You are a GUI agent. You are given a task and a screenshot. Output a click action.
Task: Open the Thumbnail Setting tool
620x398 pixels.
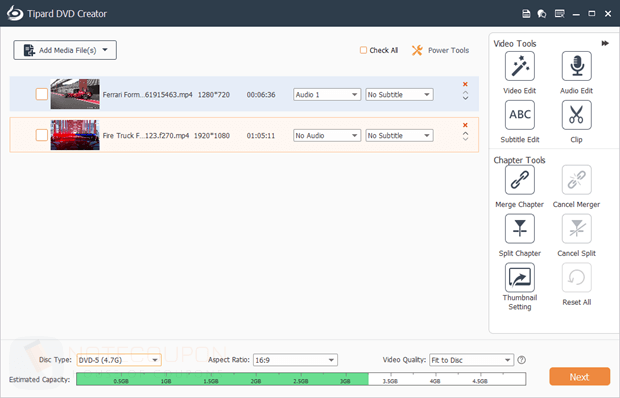(x=520, y=277)
